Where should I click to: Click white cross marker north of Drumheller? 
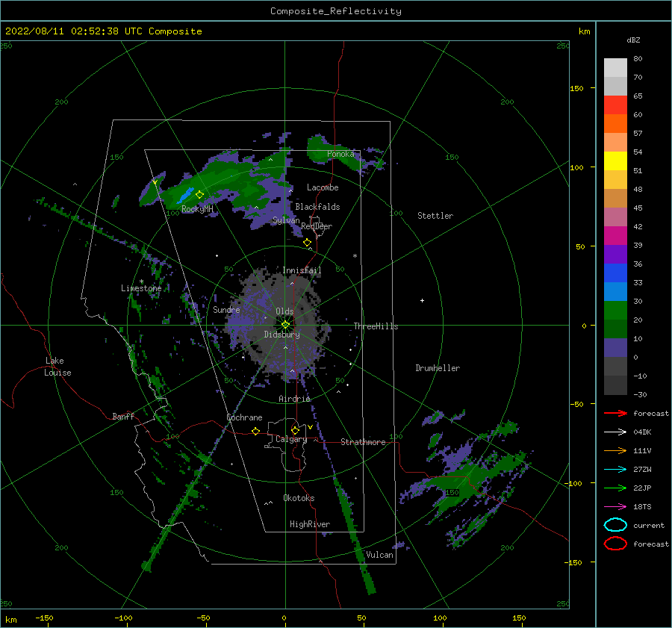[422, 300]
